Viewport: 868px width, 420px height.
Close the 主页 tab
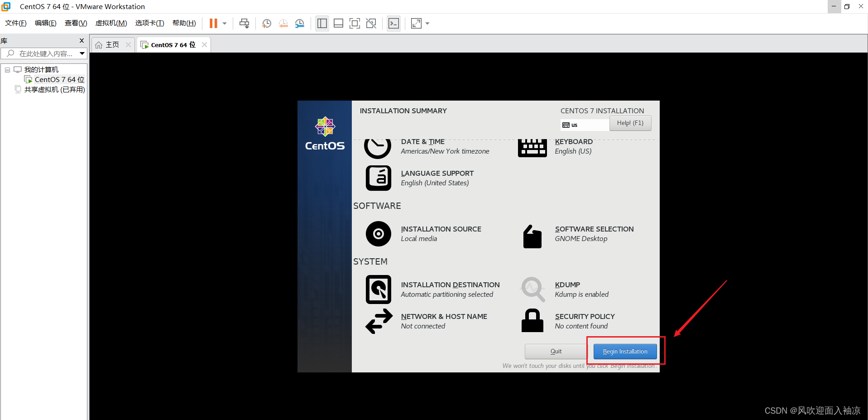coord(128,45)
